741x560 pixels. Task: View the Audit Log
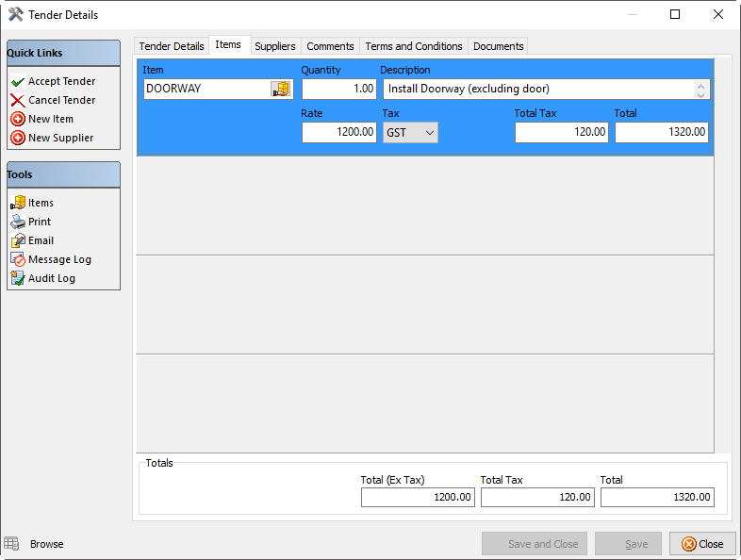click(51, 278)
